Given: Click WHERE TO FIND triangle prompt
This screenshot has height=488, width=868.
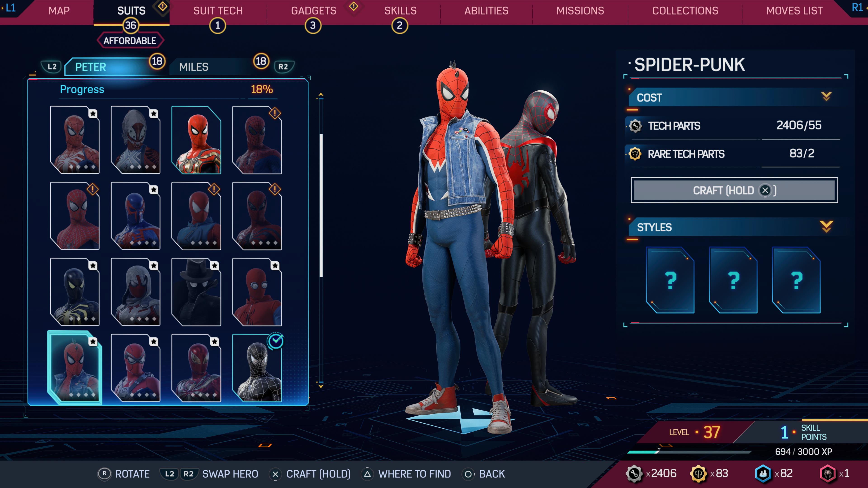Looking at the screenshot, I should coord(406,474).
